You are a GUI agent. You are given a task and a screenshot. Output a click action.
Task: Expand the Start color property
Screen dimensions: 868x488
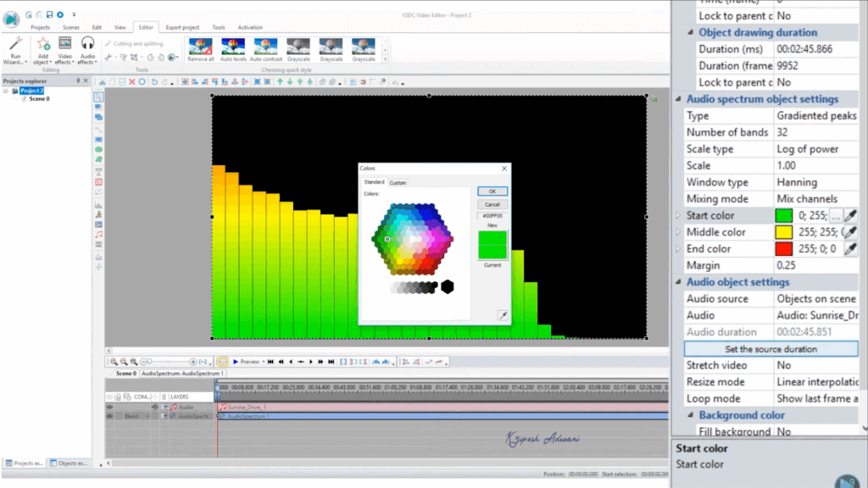pyautogui.click(x=677, y=216)
